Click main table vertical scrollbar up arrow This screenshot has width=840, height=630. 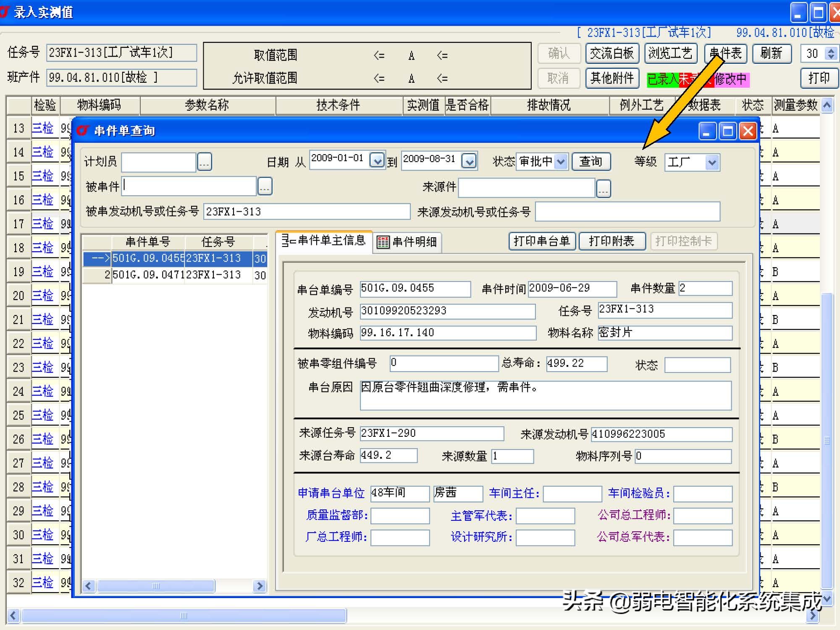click(x=827, y=105)
